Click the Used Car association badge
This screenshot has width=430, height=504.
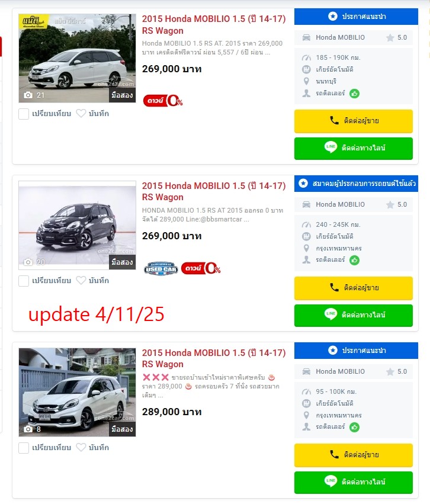tap(161, 268)
